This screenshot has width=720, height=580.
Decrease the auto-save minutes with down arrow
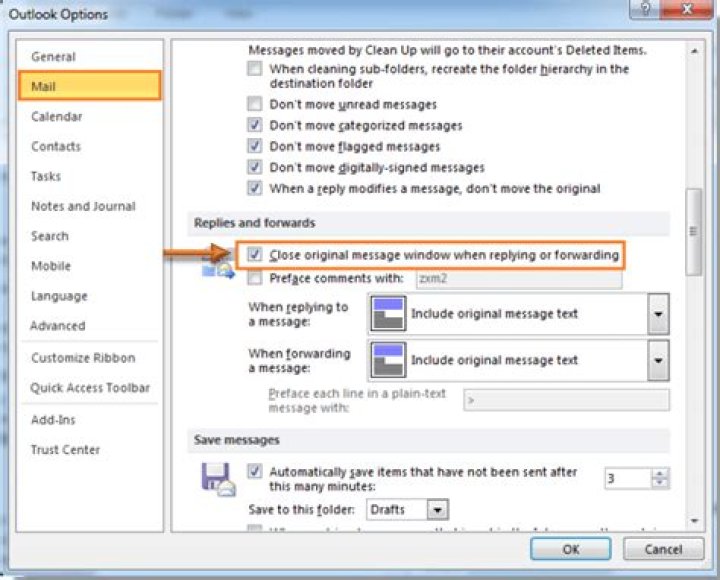[x=660, y=484]
